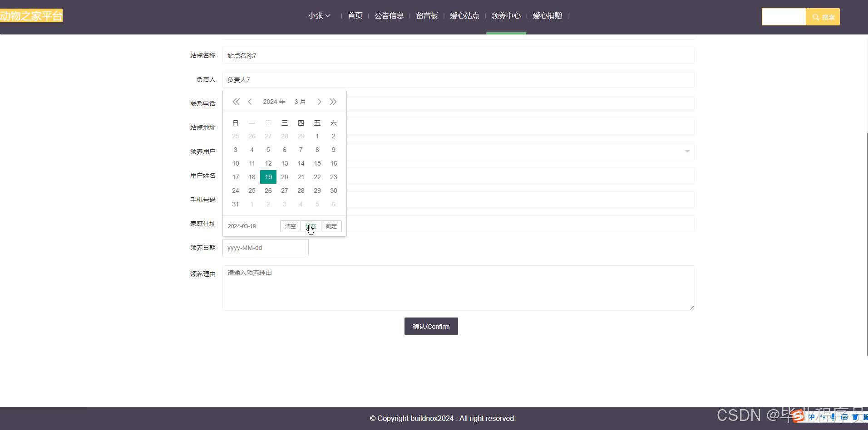Viewport: 868px width, 430px height.
Task: Click 清空 to clear the selected date
Action: point(291,226)
